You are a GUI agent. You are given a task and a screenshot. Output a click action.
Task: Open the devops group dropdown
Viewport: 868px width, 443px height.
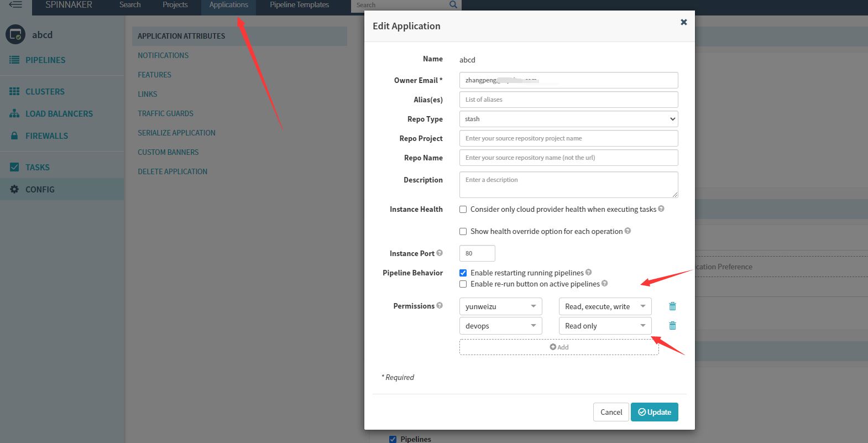pos(501,326)
